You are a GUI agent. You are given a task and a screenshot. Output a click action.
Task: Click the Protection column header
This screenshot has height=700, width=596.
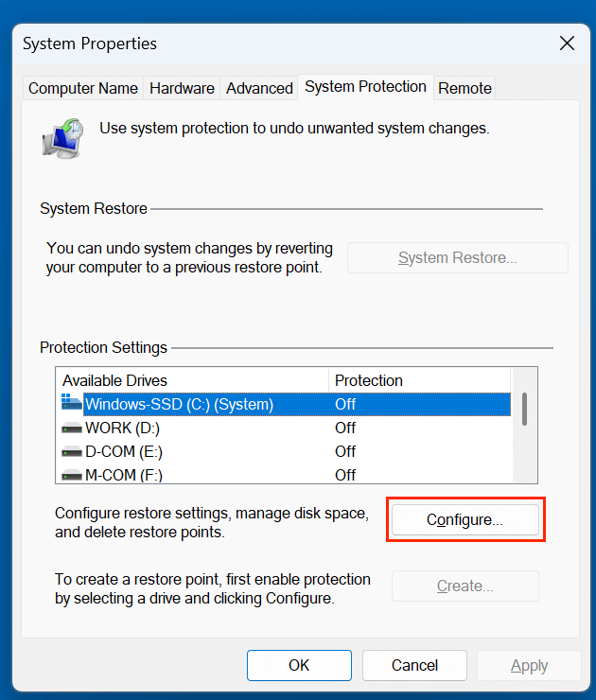[x=419, y=380]
